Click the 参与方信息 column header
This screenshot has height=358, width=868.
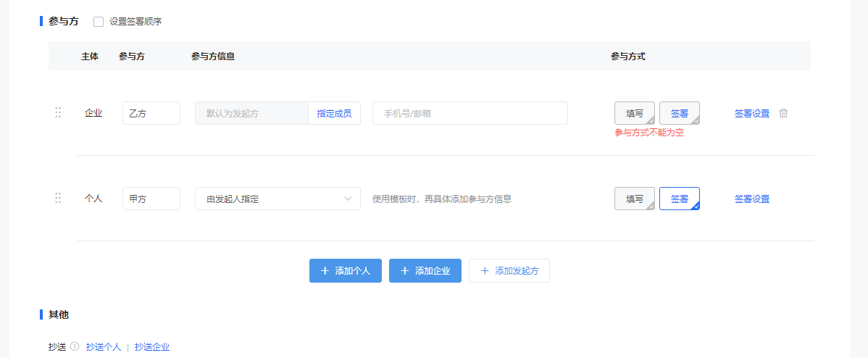tap(212, 56)
